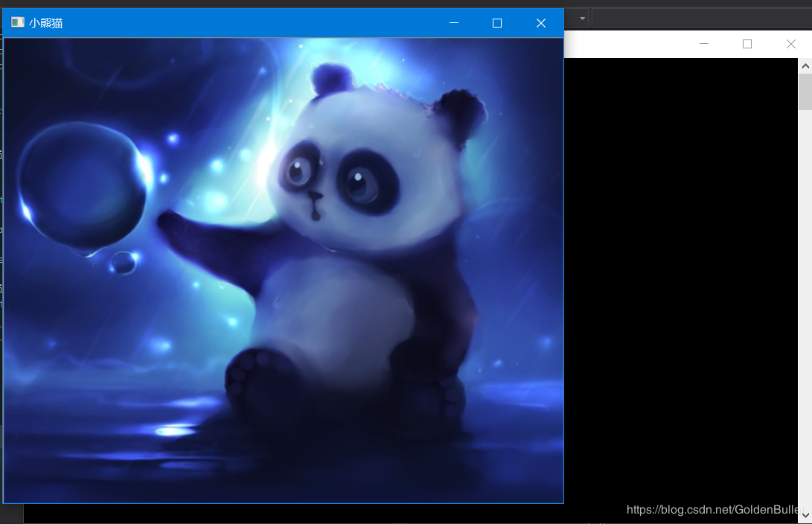This screenshot has height=524, width=812.
Task: Click the console scrollbar up arrow
Action: pyautogui.click(x=805, y=65)
